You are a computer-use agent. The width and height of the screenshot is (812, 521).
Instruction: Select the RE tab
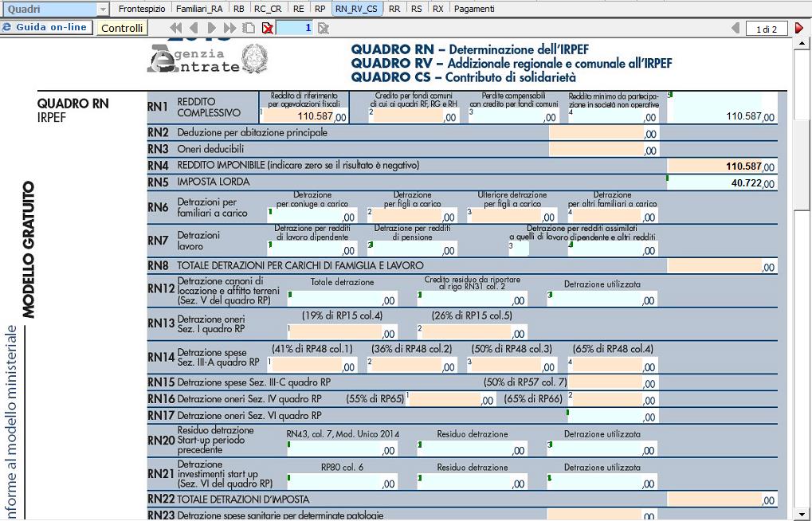(298, 9)
